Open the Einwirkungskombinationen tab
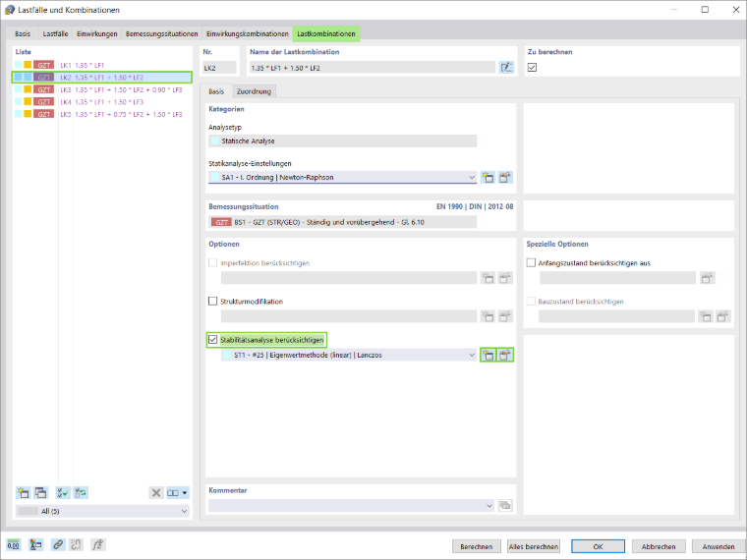The image size is (747, 560). tap(248, 33)
